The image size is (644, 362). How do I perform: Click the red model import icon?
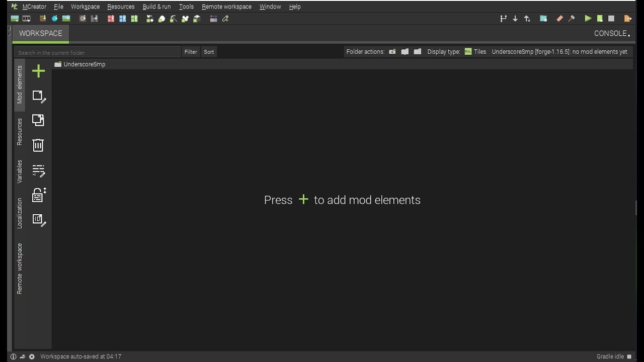[x=111, y=19]
